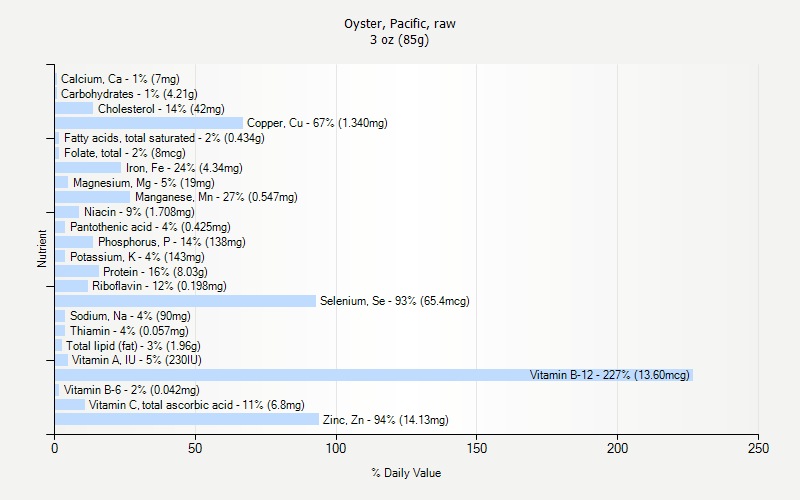Select the 'Calcium, Ca - 1% (7mg)' label
800x500 pixels.
(120, 79)
